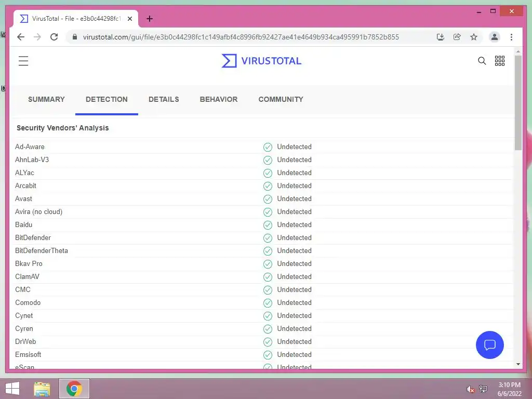Click the Arcabit vendor name
532x399 pixels.
click(25, 185)
